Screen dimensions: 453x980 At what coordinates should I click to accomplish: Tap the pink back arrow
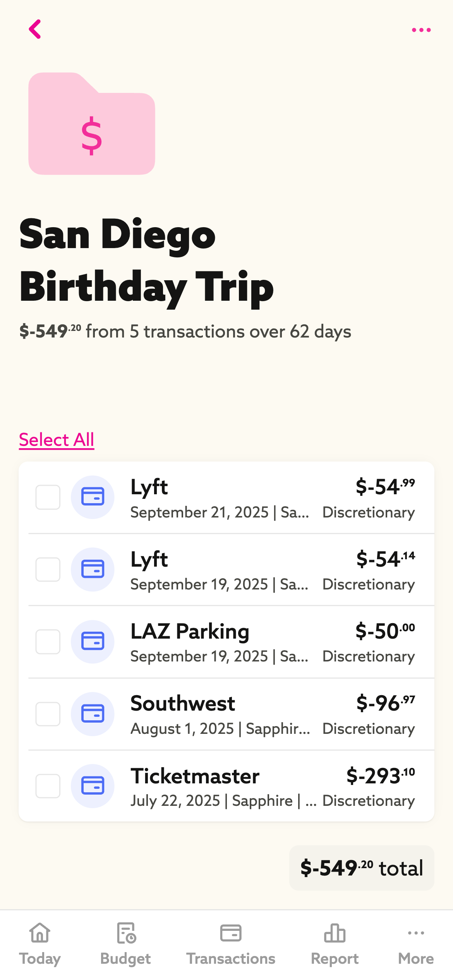coord(35,29)
